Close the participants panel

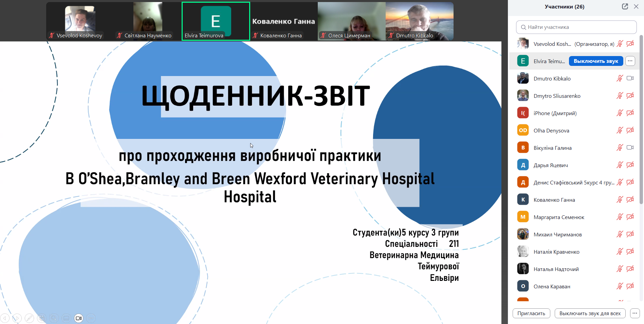coord(636,6)
